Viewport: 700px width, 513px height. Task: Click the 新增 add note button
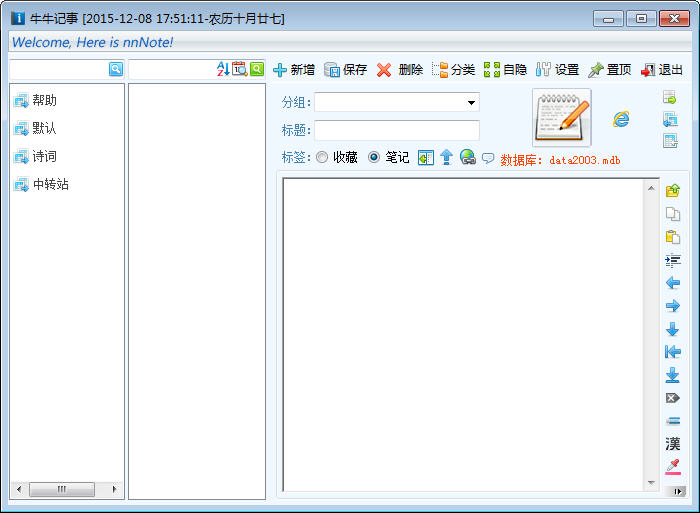pyautogui.click(x=294, y=70)
